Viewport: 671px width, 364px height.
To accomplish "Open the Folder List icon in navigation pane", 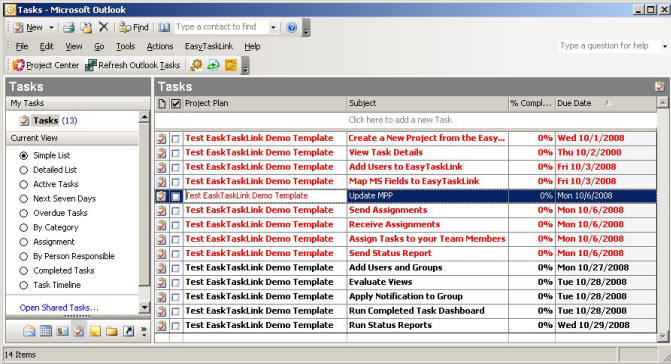I will (x=112, y=331).
